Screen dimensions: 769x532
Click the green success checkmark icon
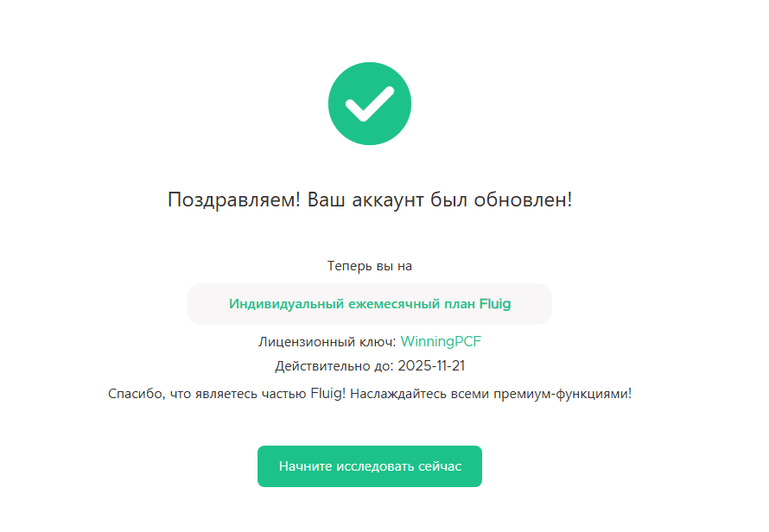(x=370, y=104)
